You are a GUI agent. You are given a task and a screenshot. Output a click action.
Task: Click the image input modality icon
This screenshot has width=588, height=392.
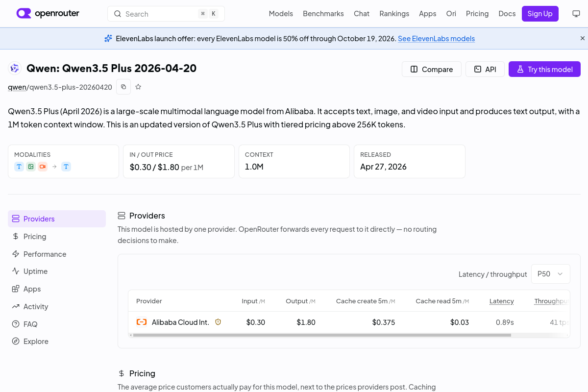pos(31,167)
